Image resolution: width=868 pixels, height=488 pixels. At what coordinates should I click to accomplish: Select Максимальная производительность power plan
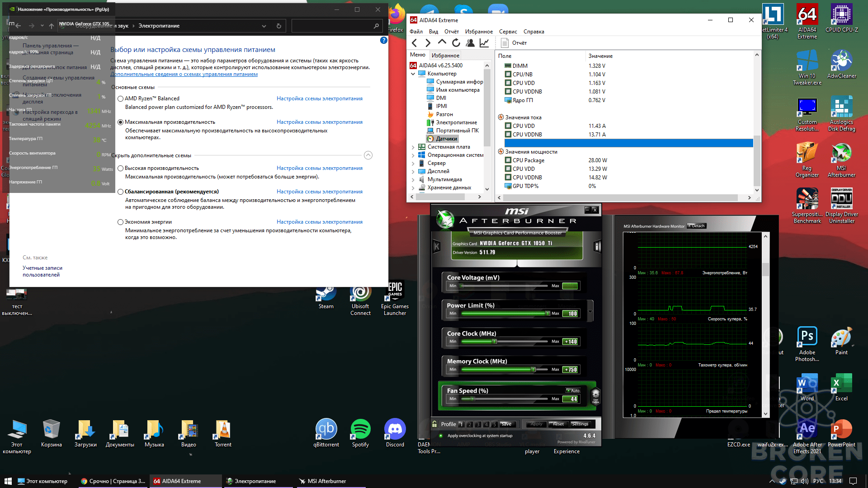[x=120, y=122]
